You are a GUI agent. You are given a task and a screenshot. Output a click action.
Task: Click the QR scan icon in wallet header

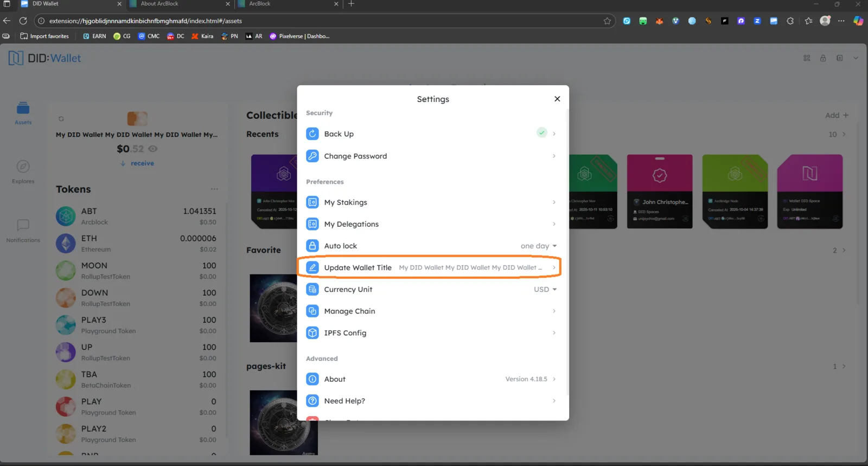(x=807, y=58)
